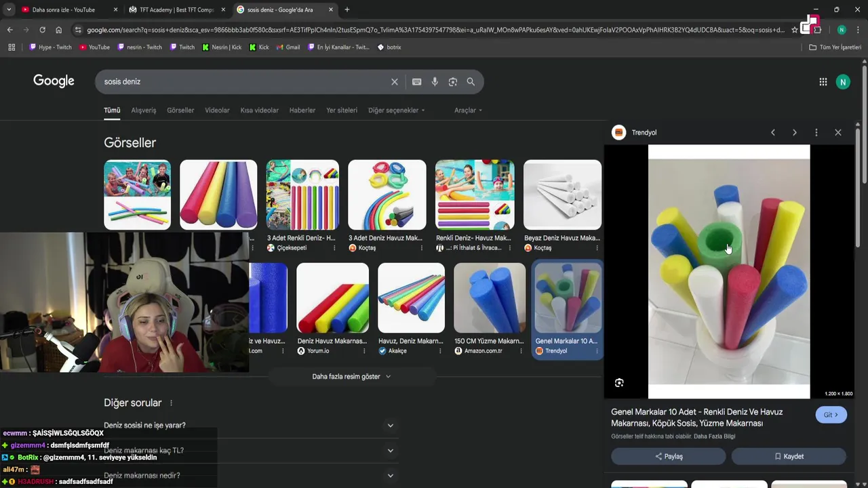The image size is (868, 488).
Task: Click the Paylaş share button
Action: (669, 457)
